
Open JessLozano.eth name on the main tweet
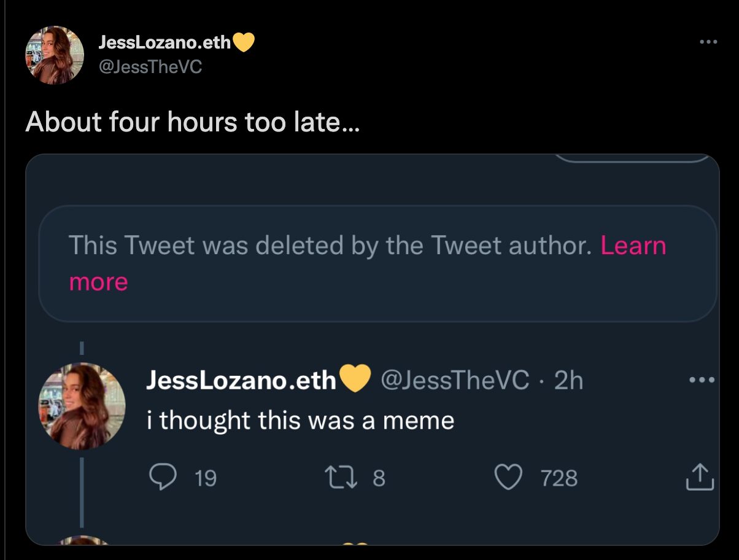click(164, 42)
